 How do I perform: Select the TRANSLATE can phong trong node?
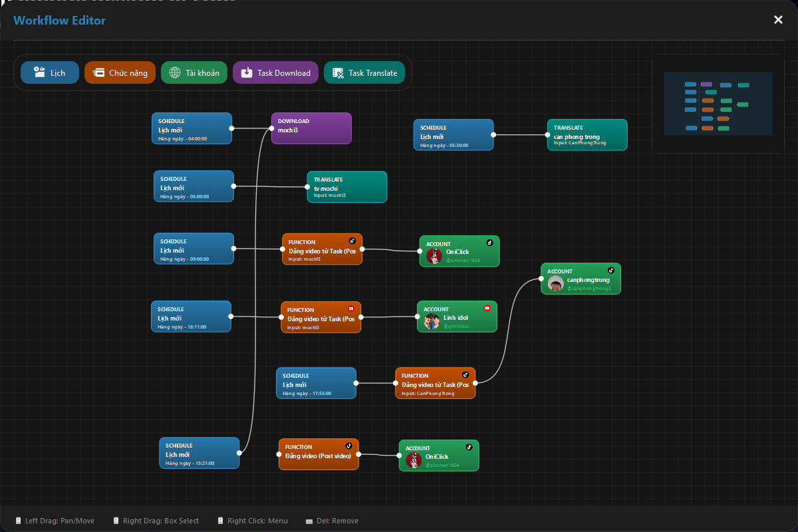tap(587, 134)
